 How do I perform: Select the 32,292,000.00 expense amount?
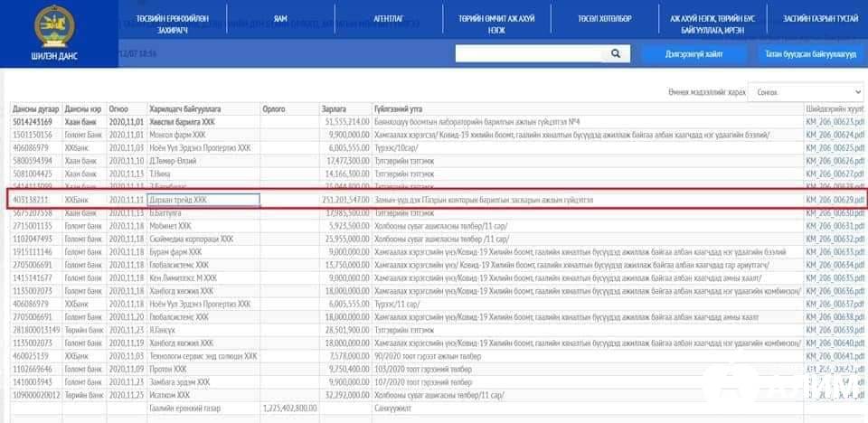[347, 395]
